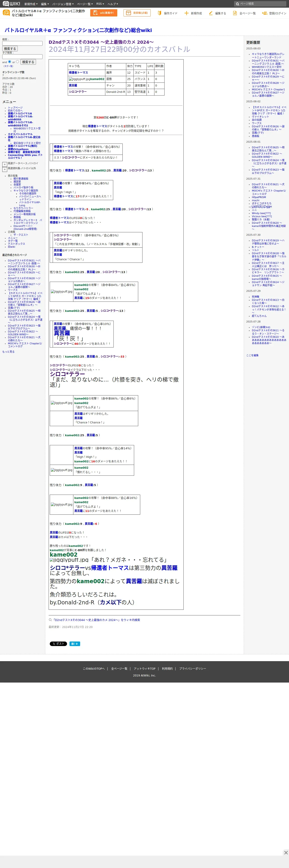Click the plus icon for 新規作成
This screenshot has width=289, height=868.
tap(186, 13)
